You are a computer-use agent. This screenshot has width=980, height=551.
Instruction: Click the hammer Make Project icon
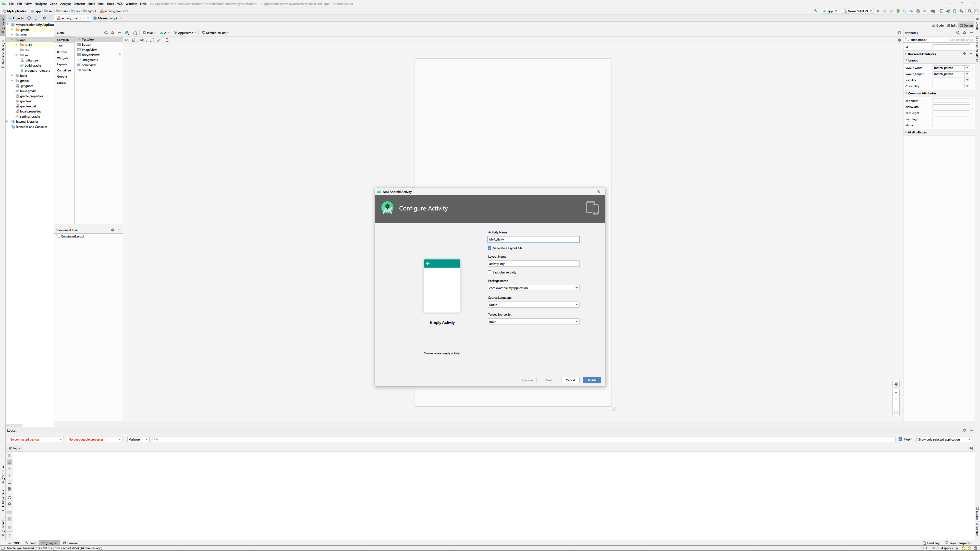[816, 11]
